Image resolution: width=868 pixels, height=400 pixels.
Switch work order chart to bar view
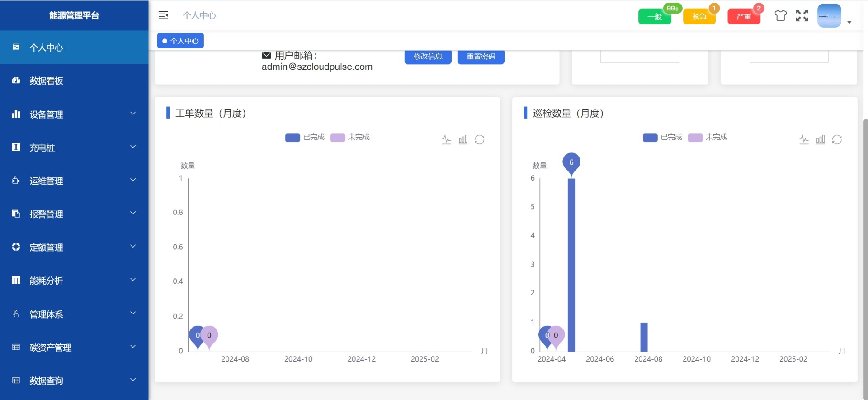coord(463,139)
